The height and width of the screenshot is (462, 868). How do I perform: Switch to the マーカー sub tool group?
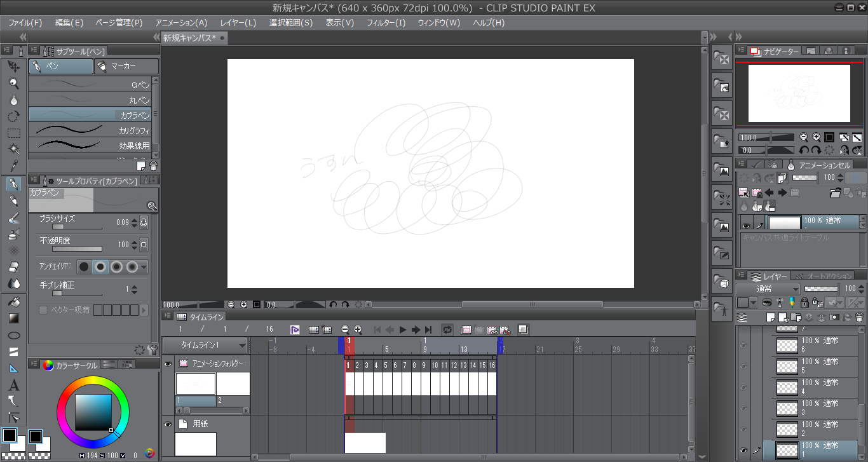pyautogui.click(x=126, y=66)
